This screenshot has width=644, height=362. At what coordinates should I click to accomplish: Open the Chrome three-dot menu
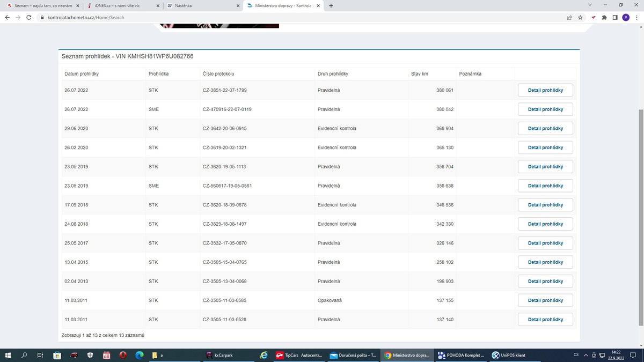pos(636,17)
